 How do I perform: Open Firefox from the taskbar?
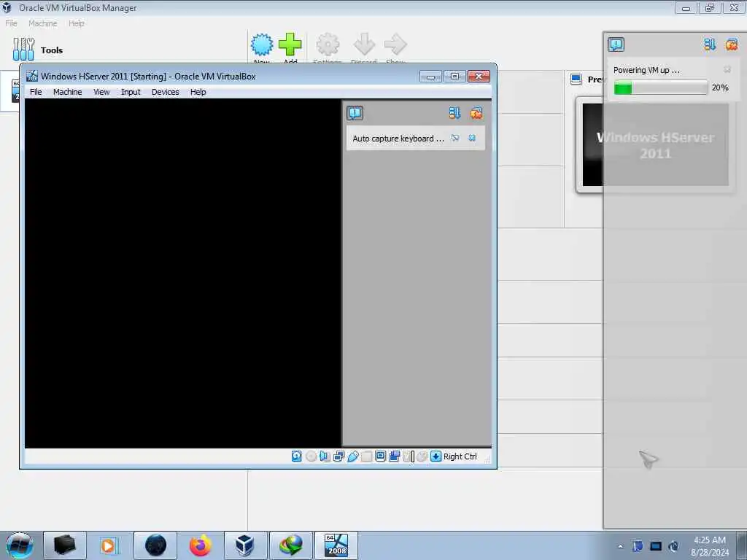[201, 545]
